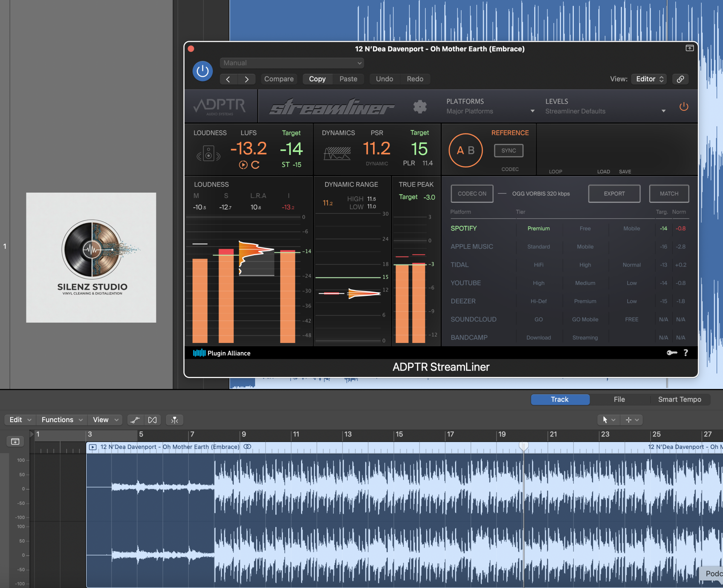
Task: Click the speaker monitoring icon under Loudness
Action: click(208, 154)
